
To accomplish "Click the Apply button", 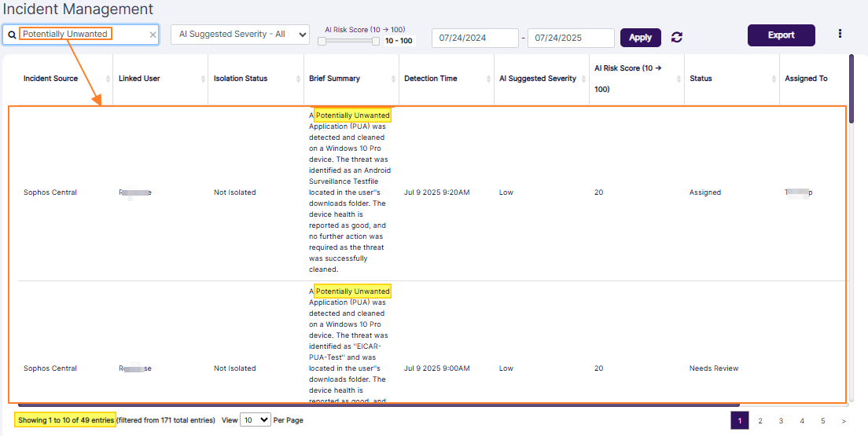I will click(x=640, y=38).
